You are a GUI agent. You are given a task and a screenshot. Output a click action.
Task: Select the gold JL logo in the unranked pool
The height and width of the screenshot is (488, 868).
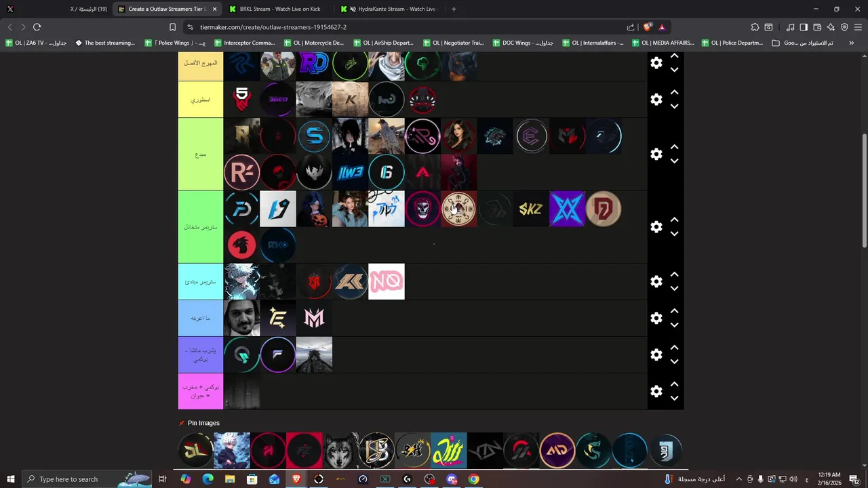tap(196, 450)
